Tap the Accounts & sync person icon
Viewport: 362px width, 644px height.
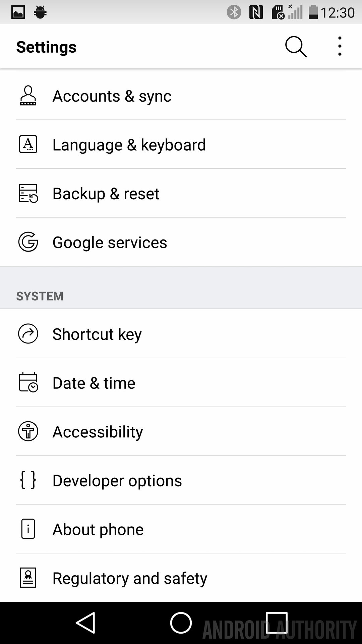point(28,96)
